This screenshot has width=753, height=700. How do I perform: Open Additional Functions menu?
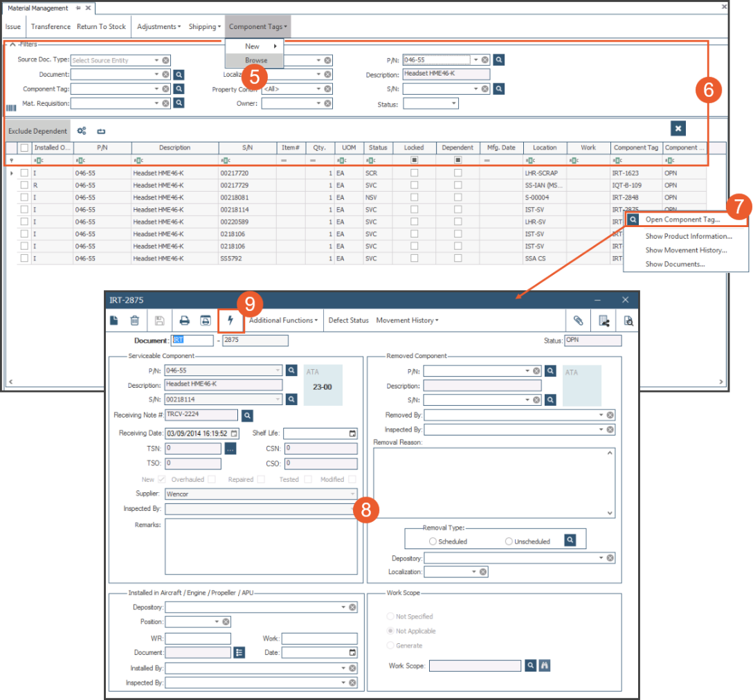tap(283, 321)
